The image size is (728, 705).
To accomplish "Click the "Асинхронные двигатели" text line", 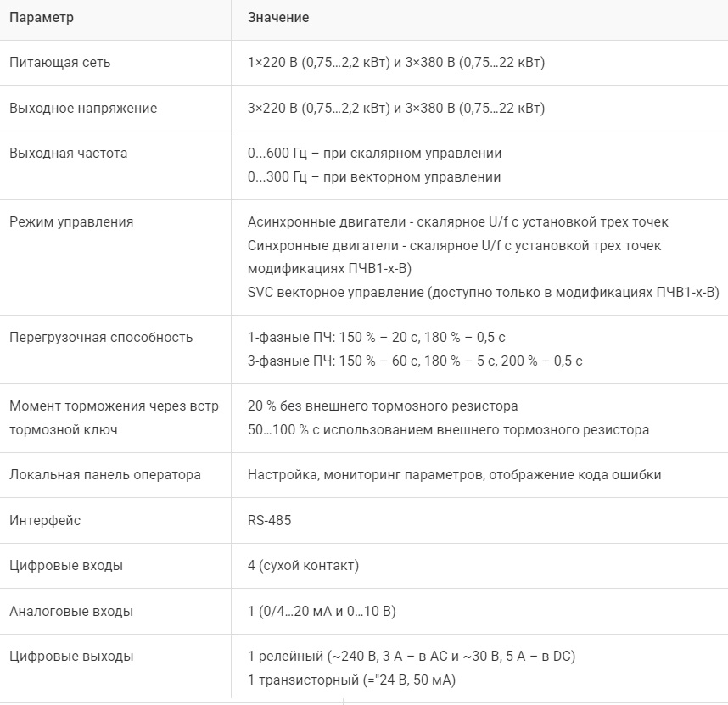I will pyautogui.click(x=457, y=222).
